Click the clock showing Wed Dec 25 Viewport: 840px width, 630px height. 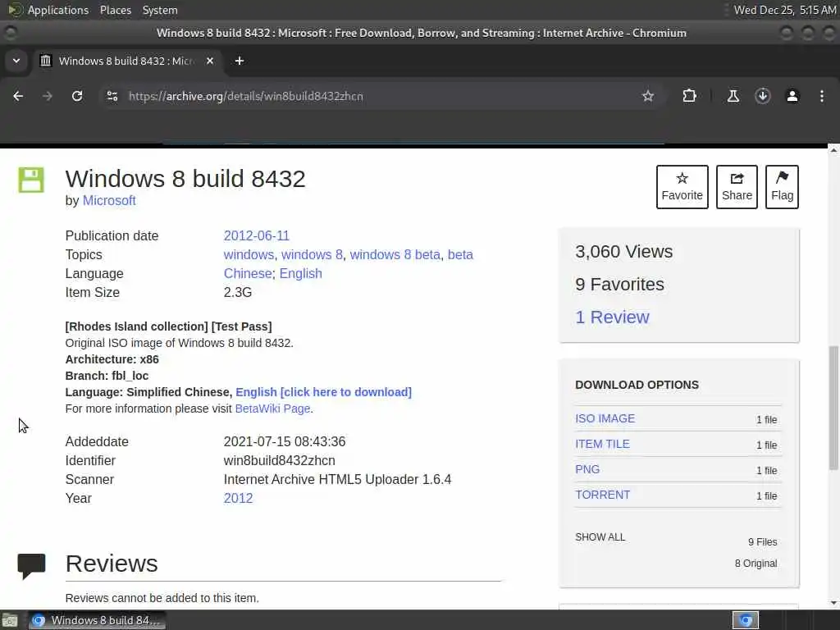(784, 10)
